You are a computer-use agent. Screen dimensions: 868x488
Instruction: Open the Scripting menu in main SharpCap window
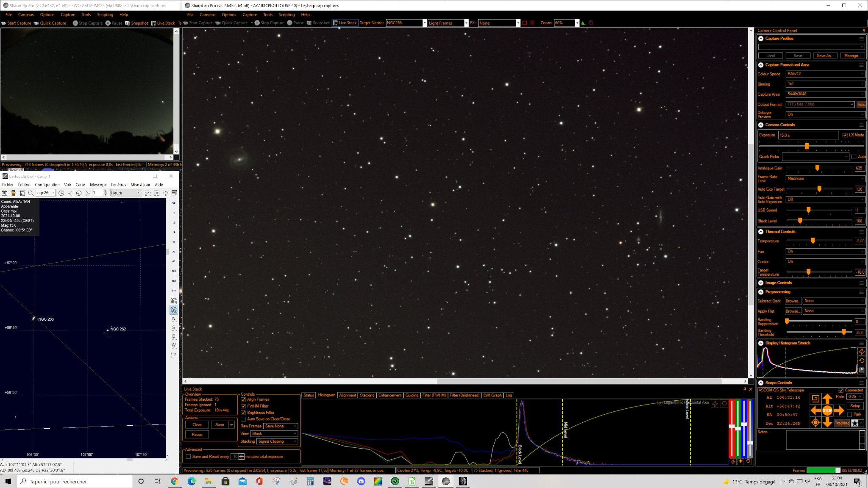(x=287, y=14)
